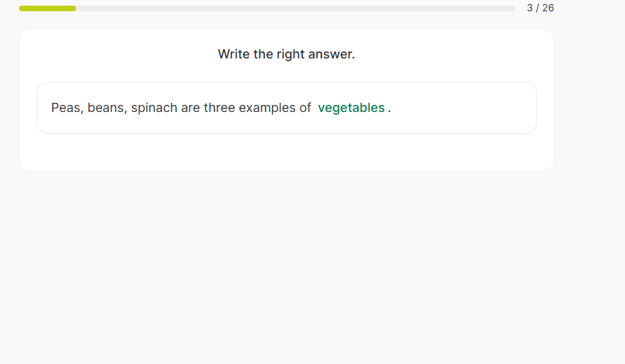Screen dimensions: 625x364
Task: Click the green answer 'vegetables'
Action: [x=351, y=108]
